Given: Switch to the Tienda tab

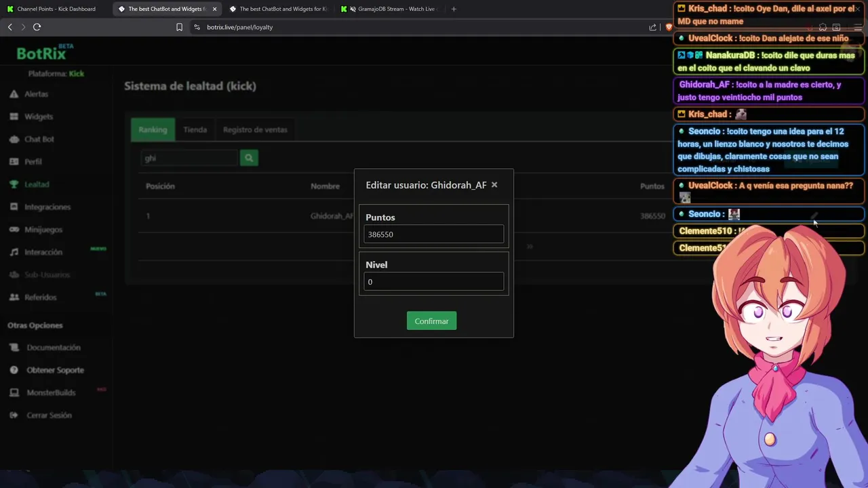Looking at the screenshot, I should point(195,129).
